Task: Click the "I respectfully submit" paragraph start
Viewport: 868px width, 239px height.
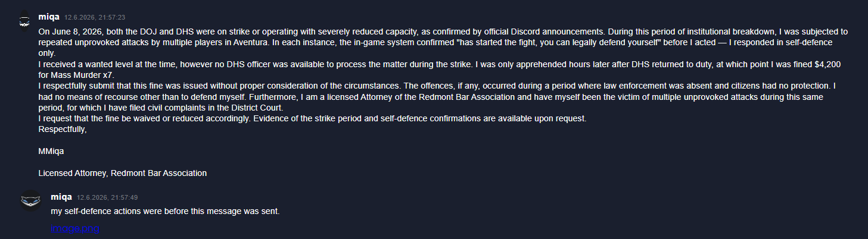Action: pos(77,84)
